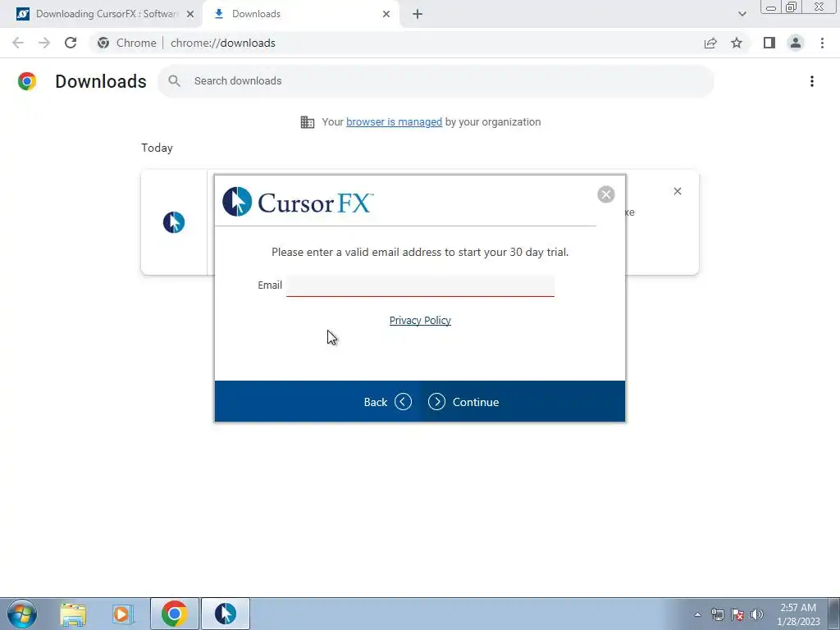
Task: Close the Downloads tab
Action: 386,14
